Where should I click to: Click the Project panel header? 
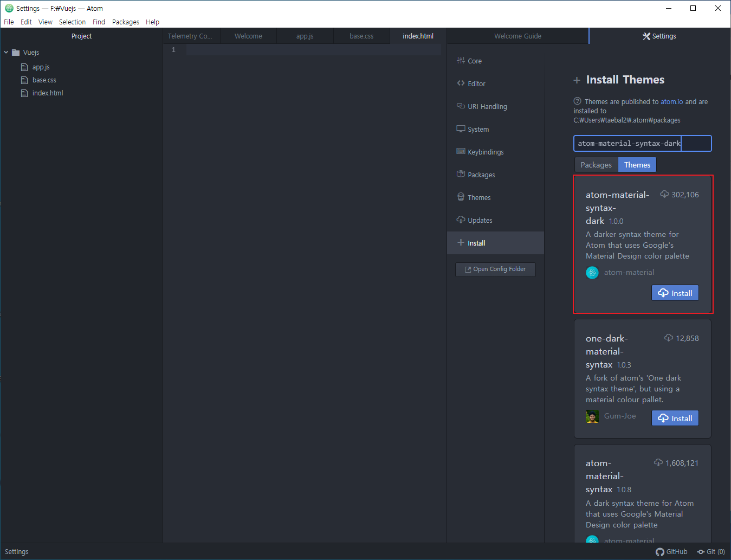81,36
